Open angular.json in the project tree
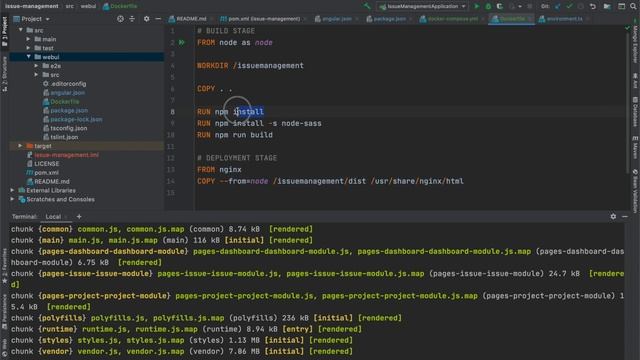The height and width of the screenshot is (360, 640). pos(67,93)
